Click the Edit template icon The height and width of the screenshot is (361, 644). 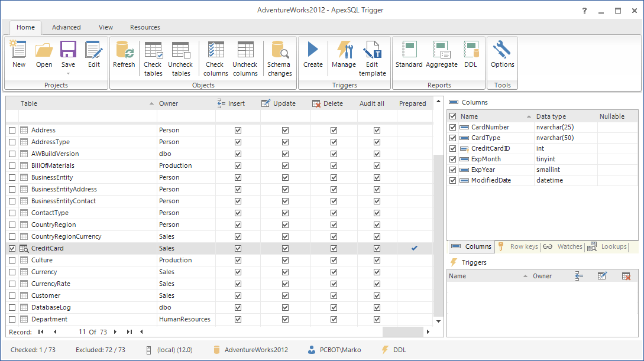click(373, 56)
